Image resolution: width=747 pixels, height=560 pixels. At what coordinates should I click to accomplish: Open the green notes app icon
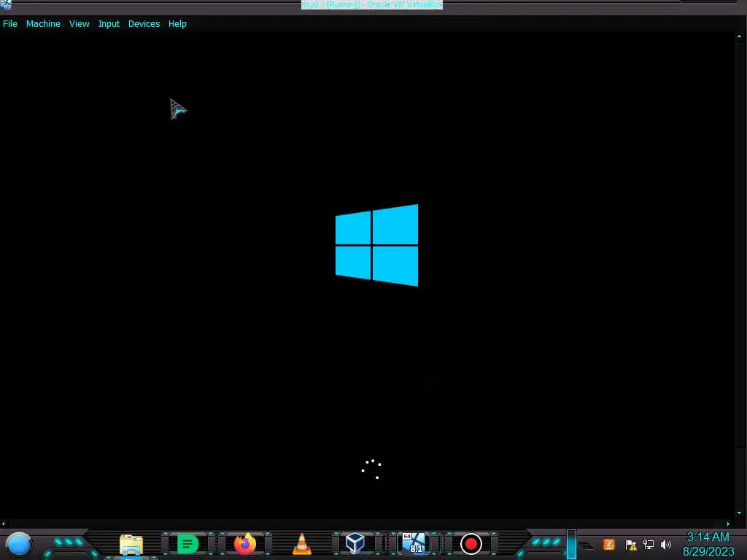(187, 544)
